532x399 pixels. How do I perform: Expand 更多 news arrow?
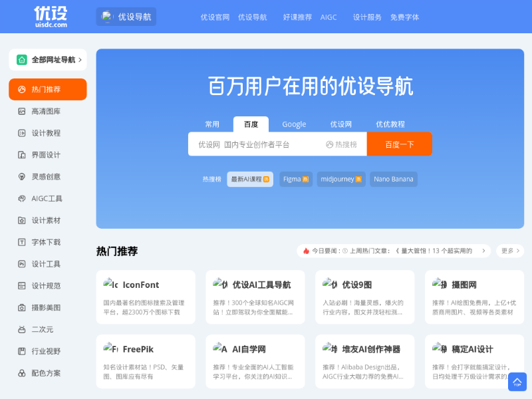pyautogui.click(x=509, y=251)
